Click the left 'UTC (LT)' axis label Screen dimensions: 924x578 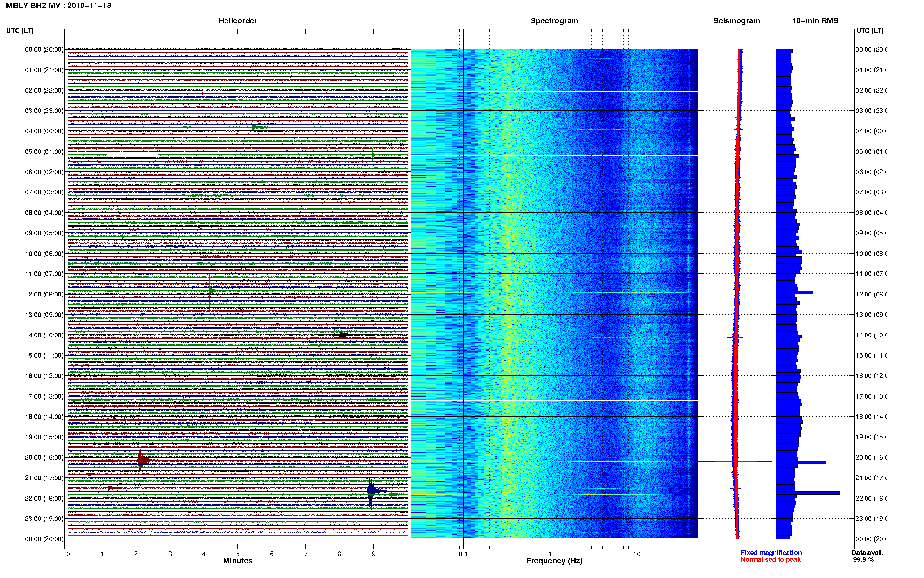(20, 31)
